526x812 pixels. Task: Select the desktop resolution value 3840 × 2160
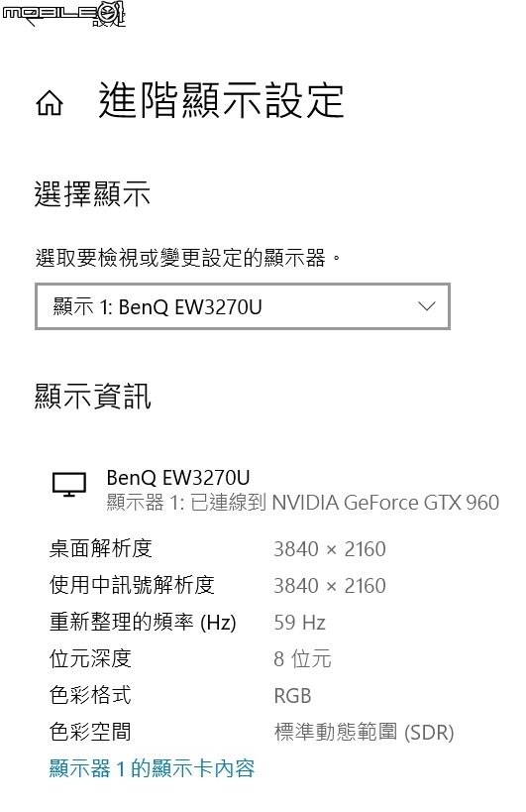pos(330,549)
